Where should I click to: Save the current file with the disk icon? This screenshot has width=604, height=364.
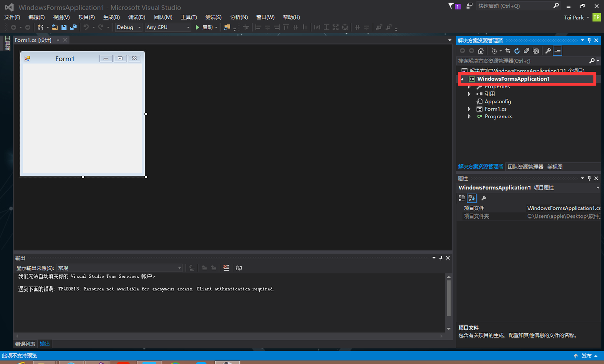point(64,27)
